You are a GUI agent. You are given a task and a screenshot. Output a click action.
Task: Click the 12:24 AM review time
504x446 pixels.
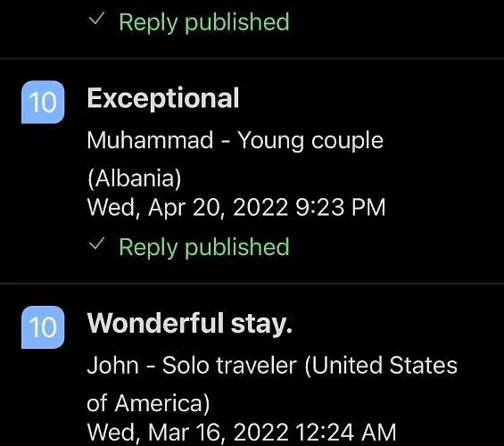point(346,433)
